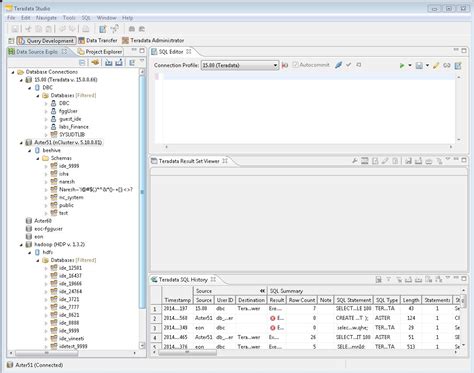Expand the nc_system schema node

pyautogui.click(x=46, y=198)
